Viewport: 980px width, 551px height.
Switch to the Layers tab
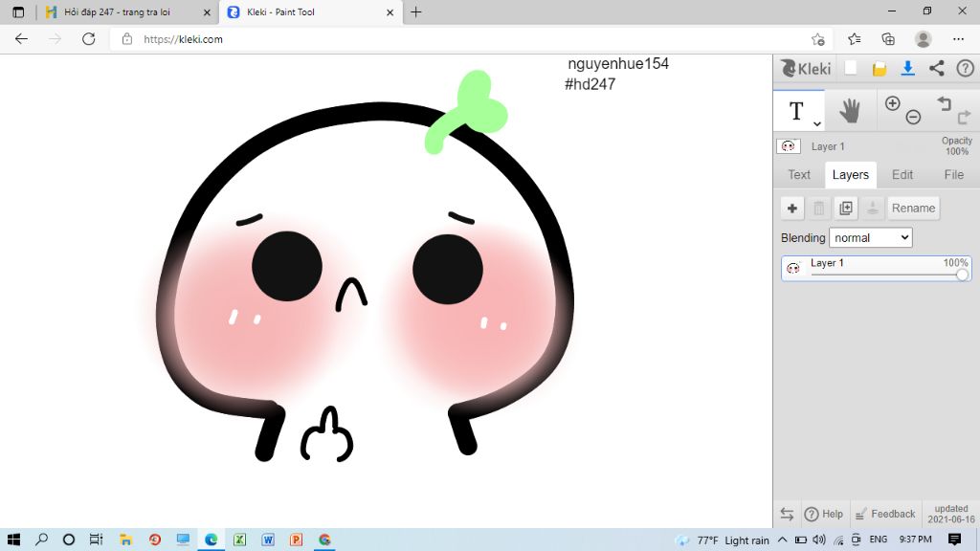pyautogui.click(x=850, y=175)
